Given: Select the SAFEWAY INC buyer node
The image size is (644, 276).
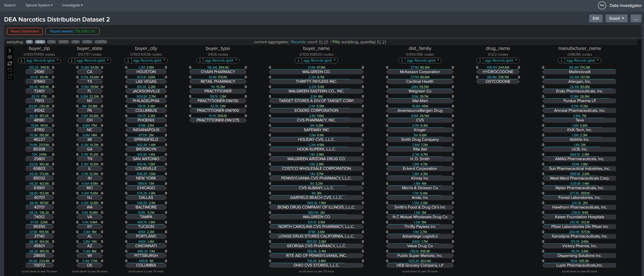Looking at the screenshot, I should [316, 130].
